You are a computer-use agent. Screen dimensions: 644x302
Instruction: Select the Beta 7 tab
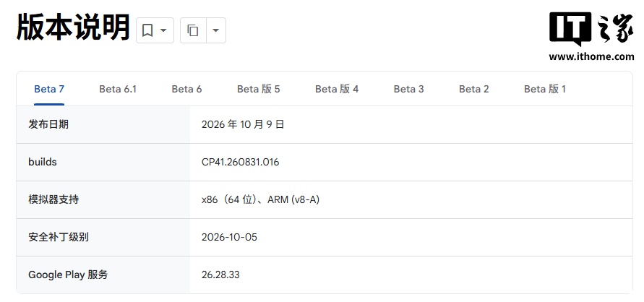click(49, 89)
